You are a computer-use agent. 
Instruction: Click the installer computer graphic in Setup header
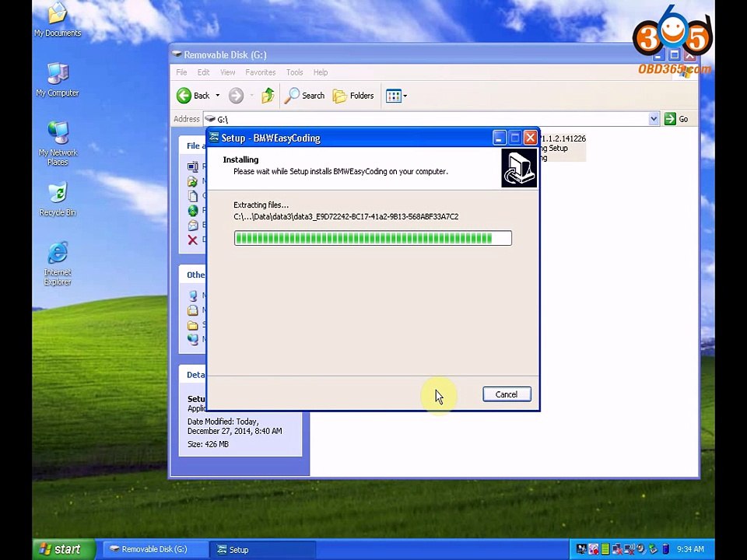[519, 168]
